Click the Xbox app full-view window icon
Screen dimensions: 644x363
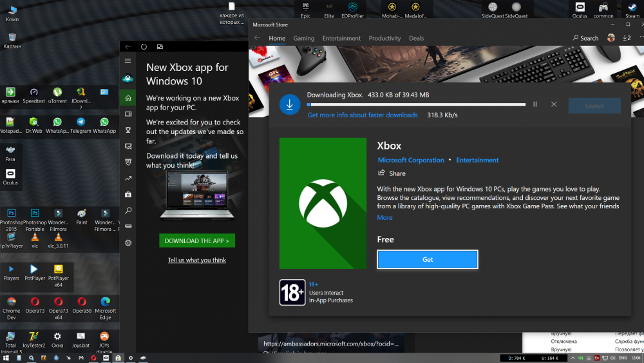point(160,46)
